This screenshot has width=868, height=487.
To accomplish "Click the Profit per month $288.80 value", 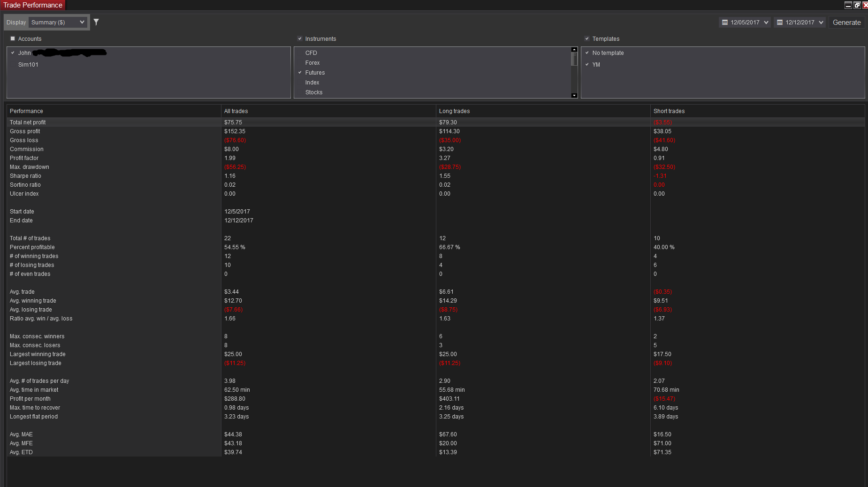I will tap(235, 399).
